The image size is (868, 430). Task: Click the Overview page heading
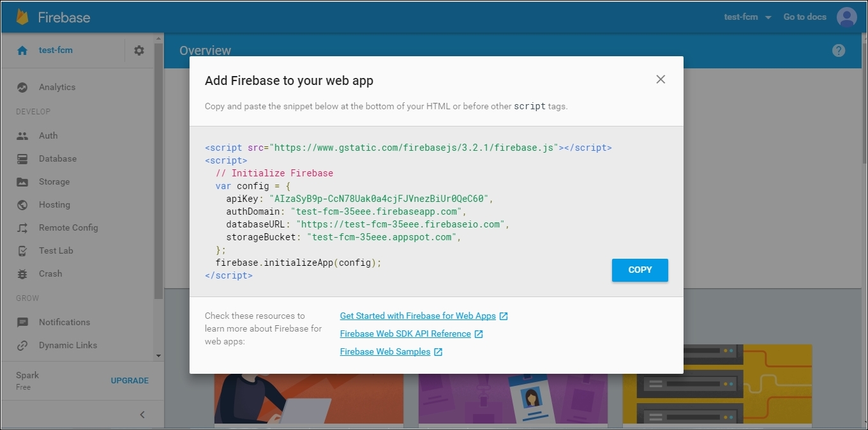point(205,50)
